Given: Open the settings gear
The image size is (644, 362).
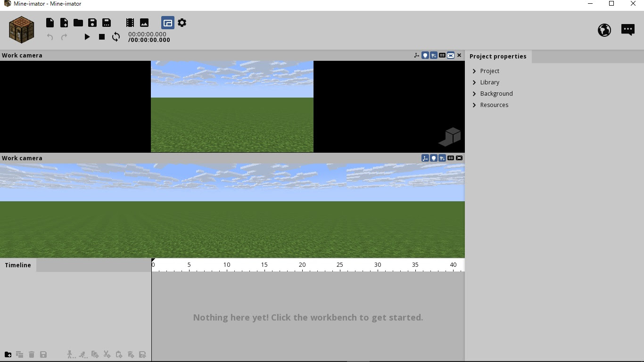Looking at the screenshot, I should (x=182, y=23).
